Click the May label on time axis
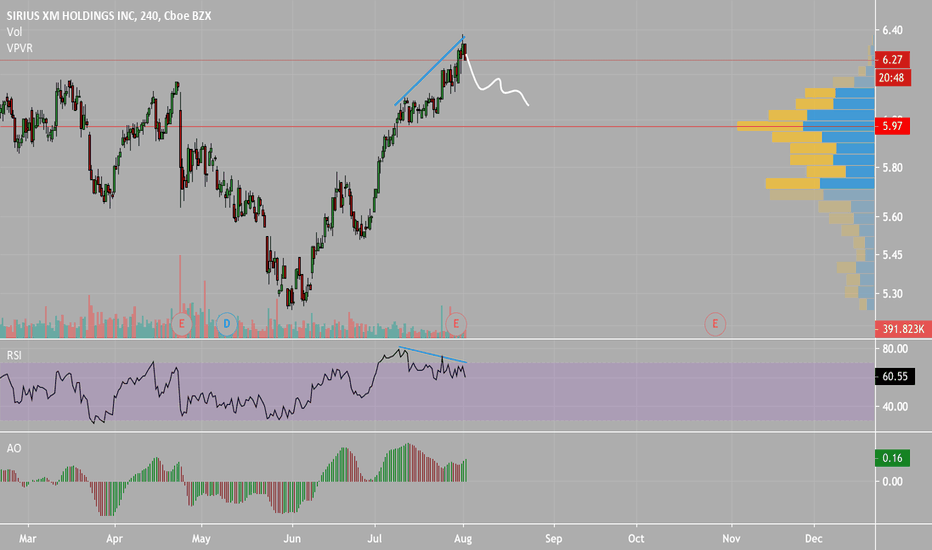Screen dimensions: 932x550 (x=201, y=539)
